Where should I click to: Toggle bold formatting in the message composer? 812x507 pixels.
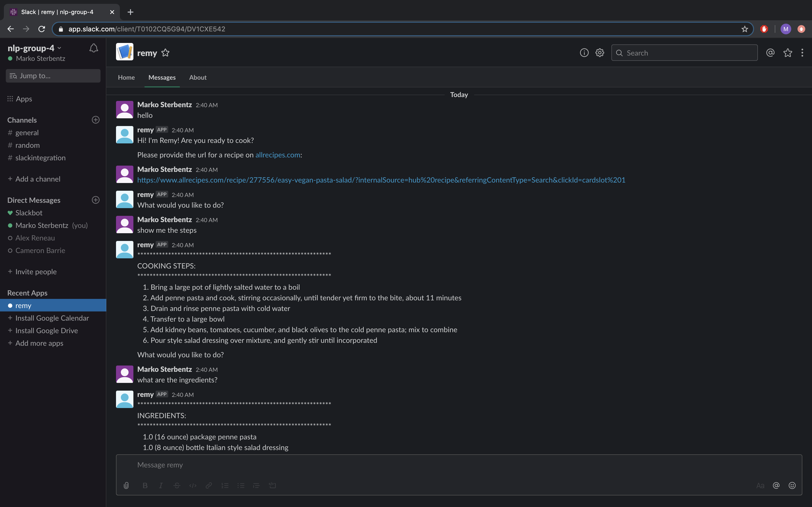[145, 485]
